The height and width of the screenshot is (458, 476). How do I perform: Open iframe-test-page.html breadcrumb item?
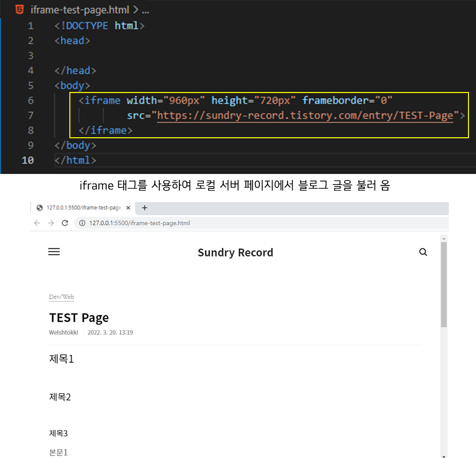coord(80,10)
